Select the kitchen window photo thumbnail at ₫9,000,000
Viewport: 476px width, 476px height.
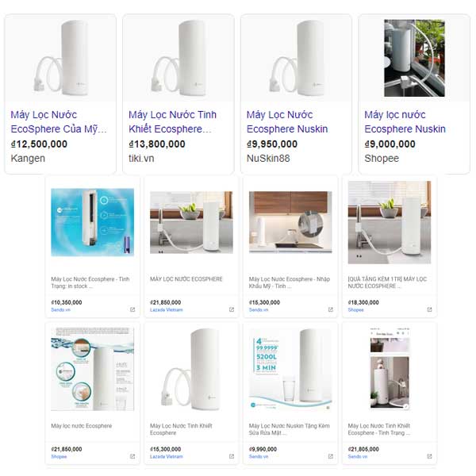[x=414, y=58]
